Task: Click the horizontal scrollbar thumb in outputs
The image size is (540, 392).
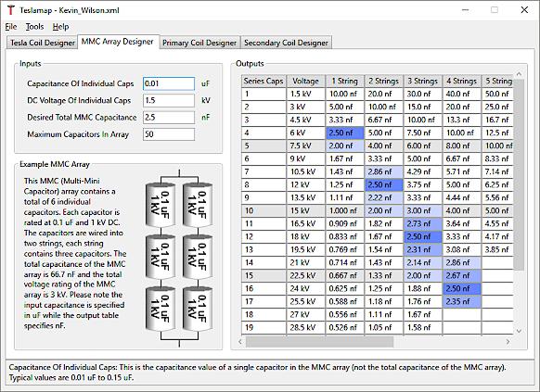Action: 319,341
